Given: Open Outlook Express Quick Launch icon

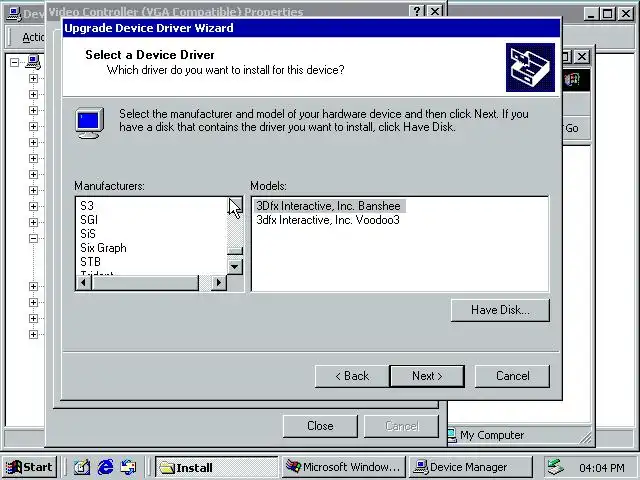Looking at the screenshot, I should tap(128, 467).
